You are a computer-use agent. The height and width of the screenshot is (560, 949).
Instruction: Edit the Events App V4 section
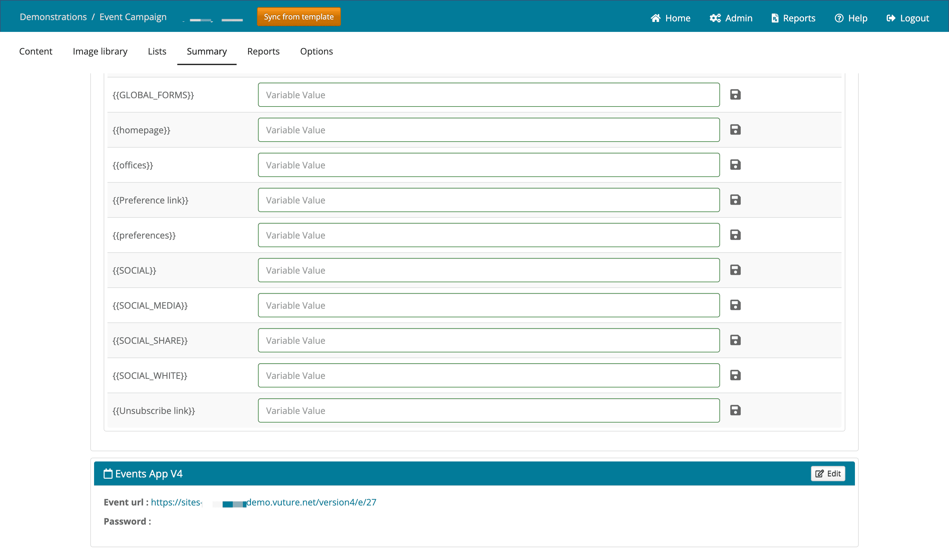828,474
